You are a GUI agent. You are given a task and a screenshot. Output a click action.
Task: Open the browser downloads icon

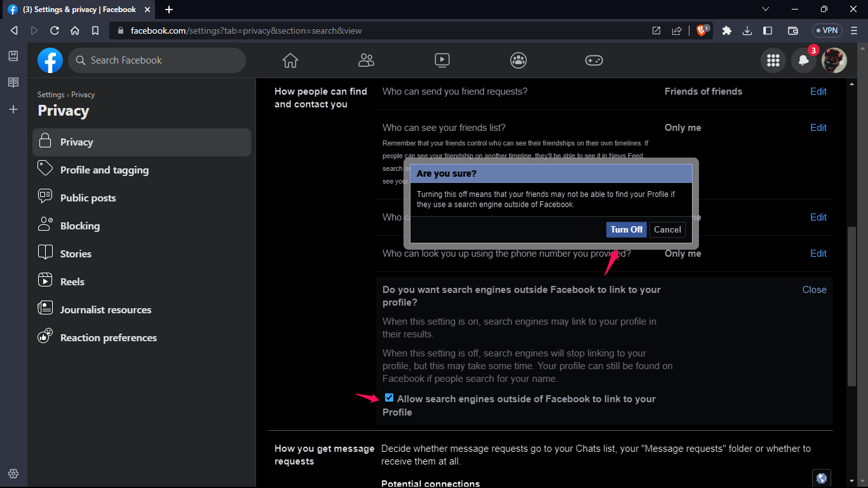tap(747, 30)
